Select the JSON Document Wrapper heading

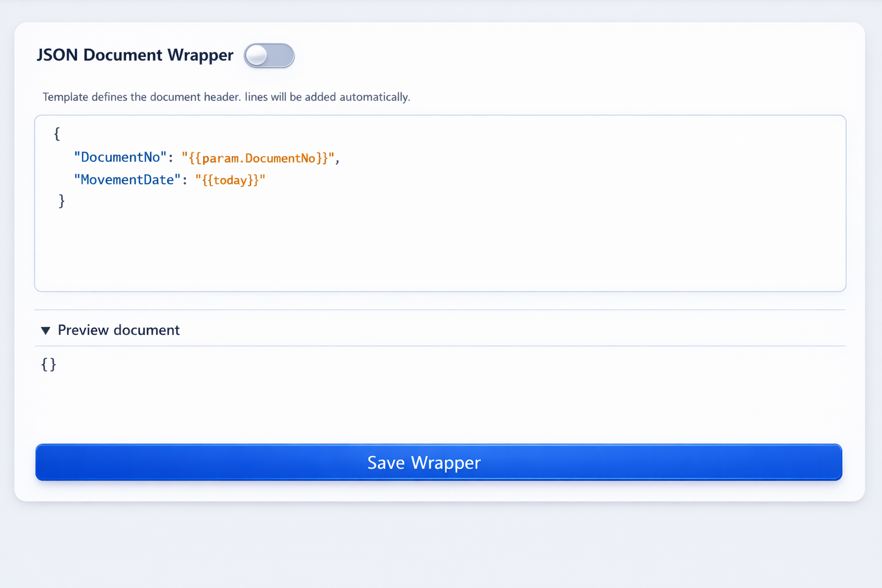135,55
